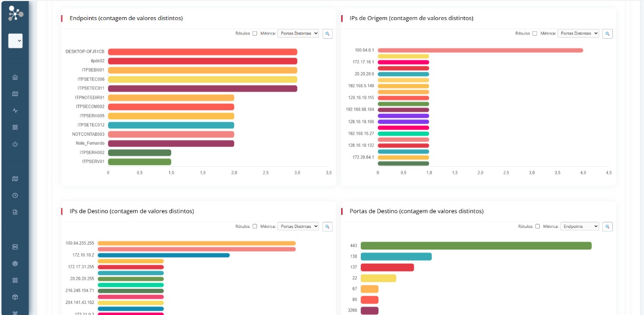Viewport: 644px width, 315px height.
Task: Click the magnifier button in Portas de Destino panel
Action: pos(607,227)
